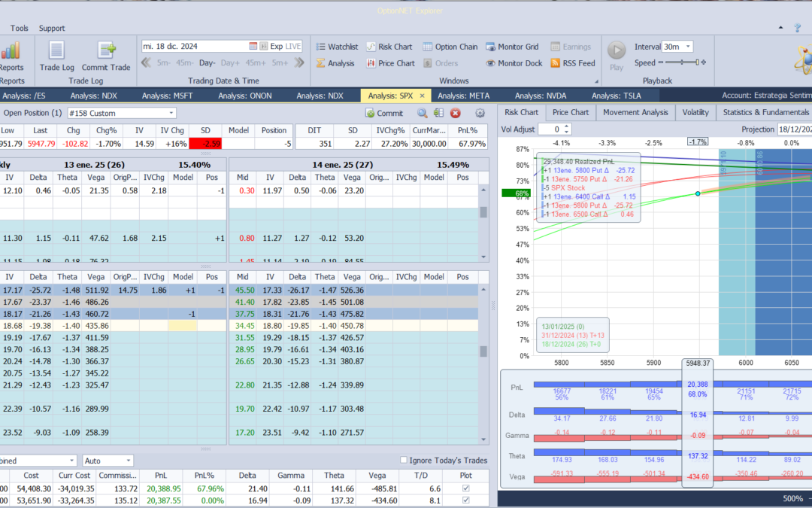812x508 pixels.
Task: Click the green export sheet icon
Action: pyautogui.click(x=438, y=113)
